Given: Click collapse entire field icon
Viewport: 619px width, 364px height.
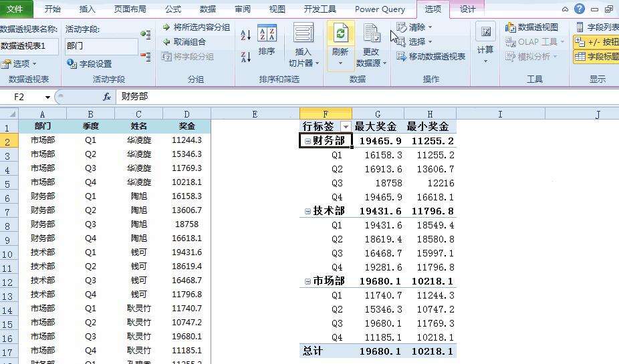Looking at the screenshot, I should point(146,57).
